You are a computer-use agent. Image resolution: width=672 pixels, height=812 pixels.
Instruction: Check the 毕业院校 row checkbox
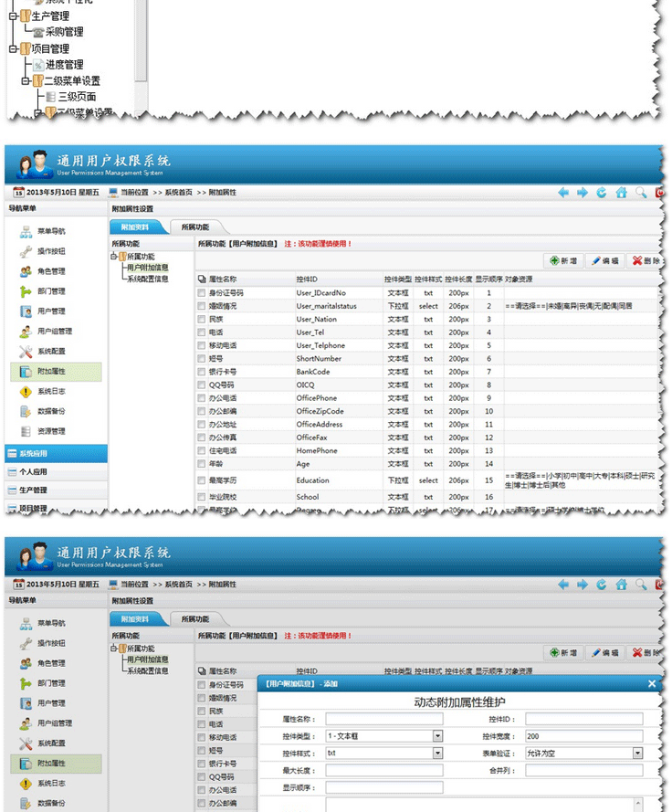202,497
